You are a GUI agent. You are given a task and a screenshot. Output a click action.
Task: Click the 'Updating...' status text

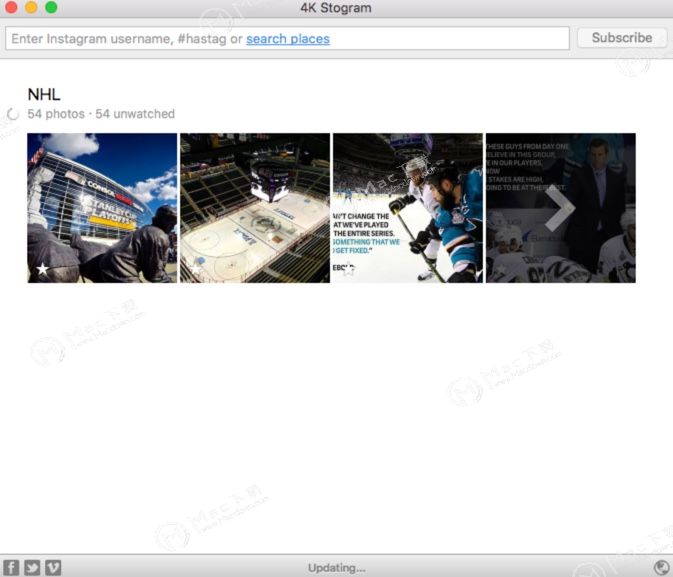(336, 568)
